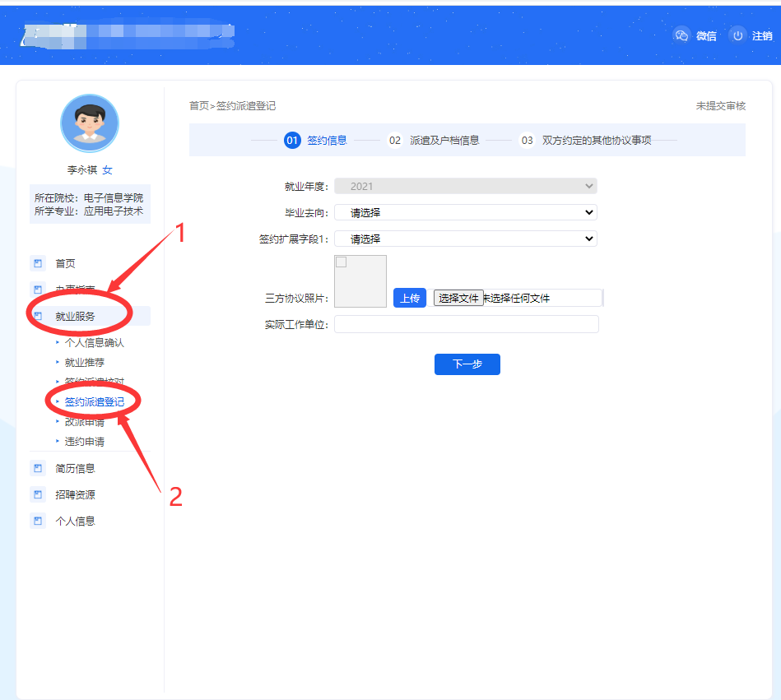Click the logout power icon

pos(737,35)
